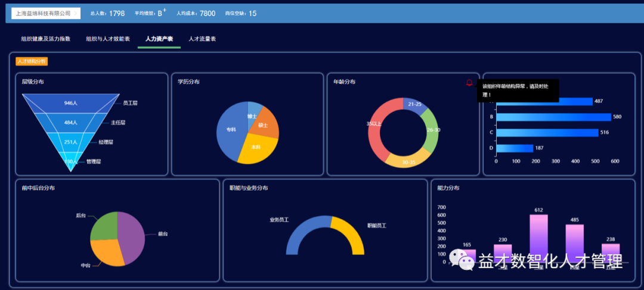Click the 业务员工 label text

pyautogui.click(x=279, y=220)
